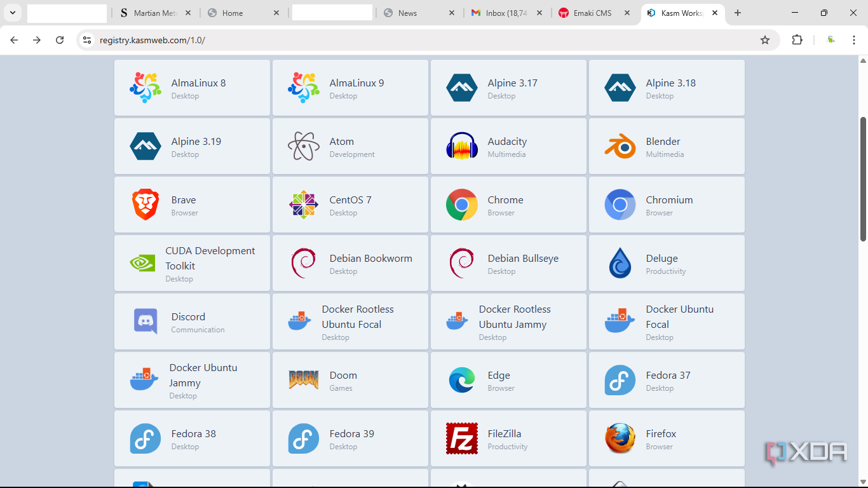View site information icon in address bar
This screenshot has height=488, width=868.
tap(87, 40)
